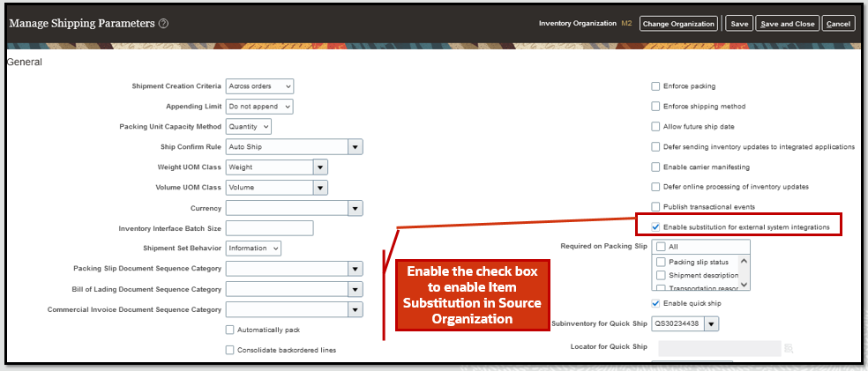This screenshot has width=868, height=371.
Task: Check Defer sending inventory updates to integrated applications
Action: click(x=656, y=147)
